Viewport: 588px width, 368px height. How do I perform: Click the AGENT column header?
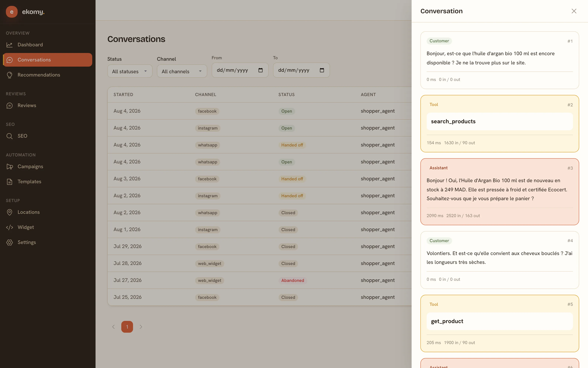[x=368, y=95]
